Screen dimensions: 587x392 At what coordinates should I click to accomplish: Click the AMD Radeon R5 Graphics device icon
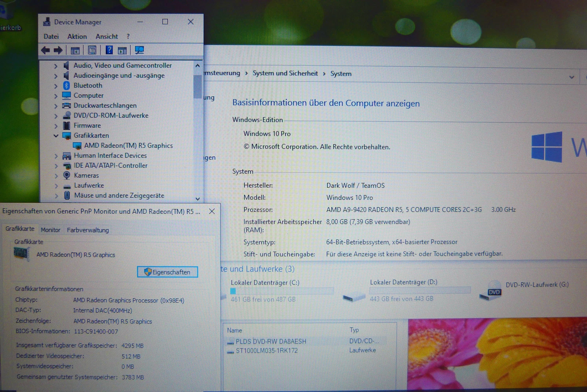(x=77, y=146)
